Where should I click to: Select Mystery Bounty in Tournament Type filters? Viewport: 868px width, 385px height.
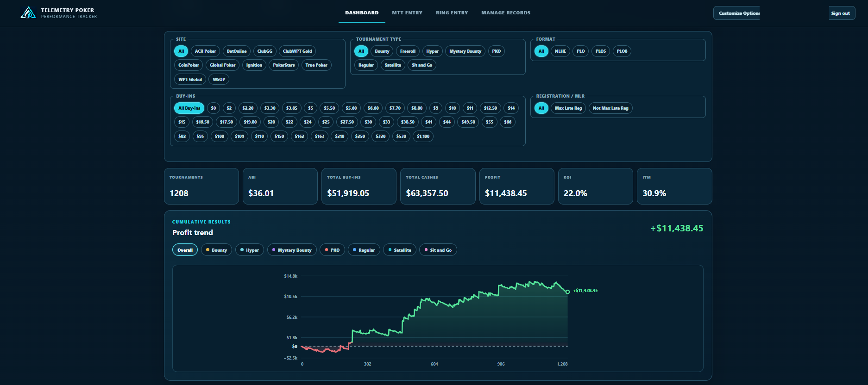click(465, 51)
